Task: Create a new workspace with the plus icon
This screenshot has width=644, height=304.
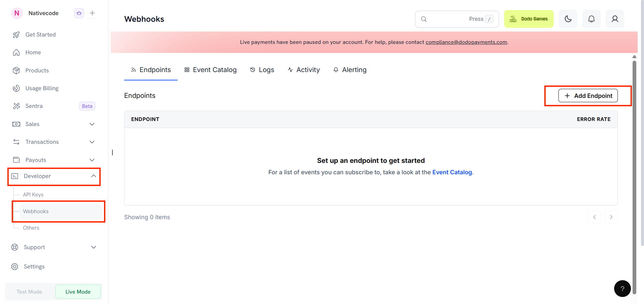Action: point(92,13)
